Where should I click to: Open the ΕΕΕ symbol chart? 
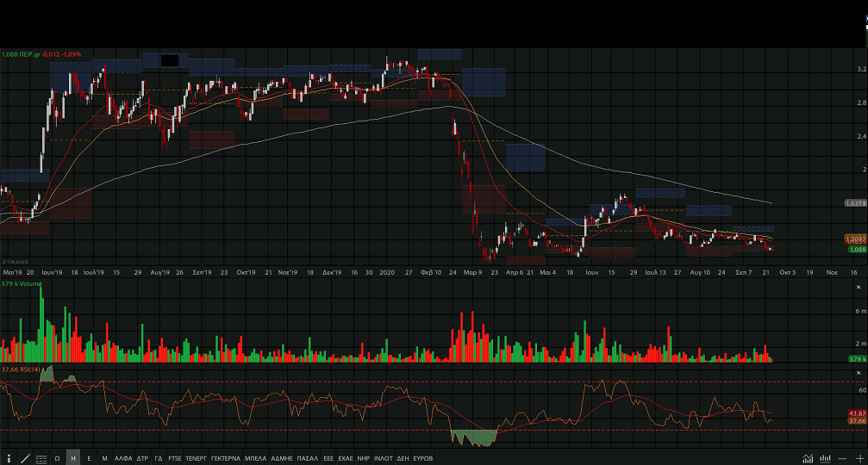(x=328, y=458)
